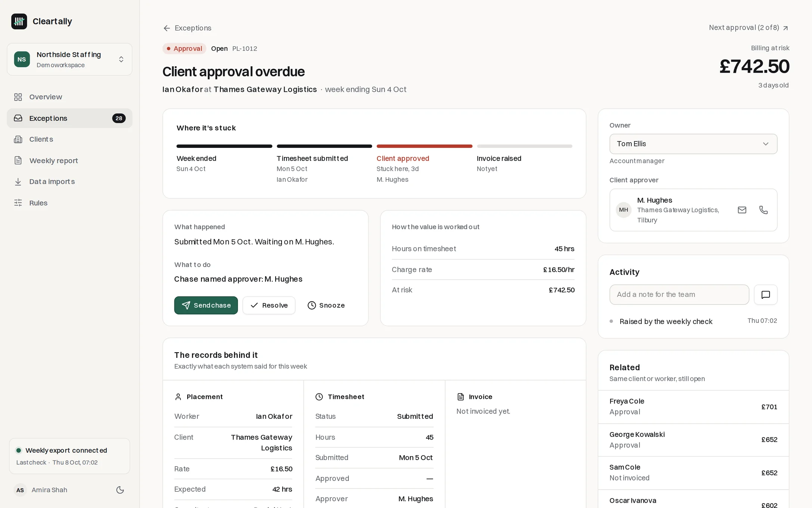
Task: Click the 28 exceptions count badge
Action: (119, 118)
